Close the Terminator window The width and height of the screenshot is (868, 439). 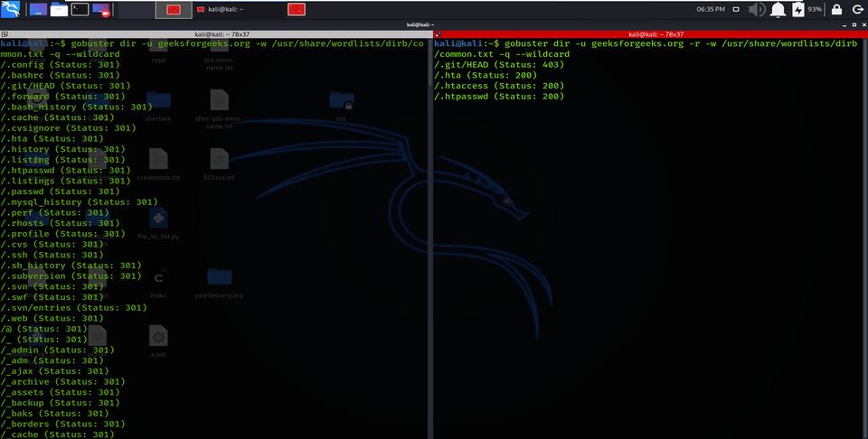point(863,25)
